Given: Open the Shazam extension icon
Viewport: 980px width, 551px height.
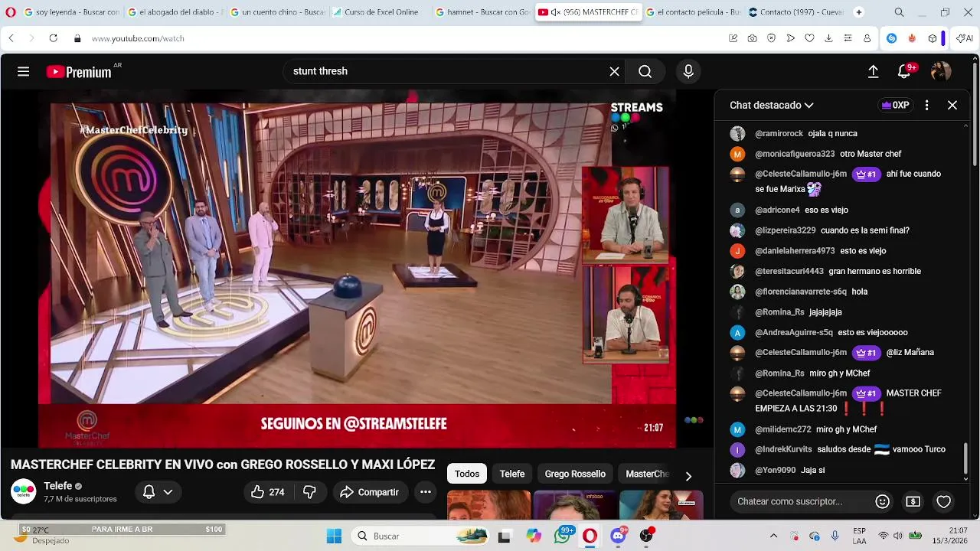Looking at the screenshot, I should coord(891,38).
